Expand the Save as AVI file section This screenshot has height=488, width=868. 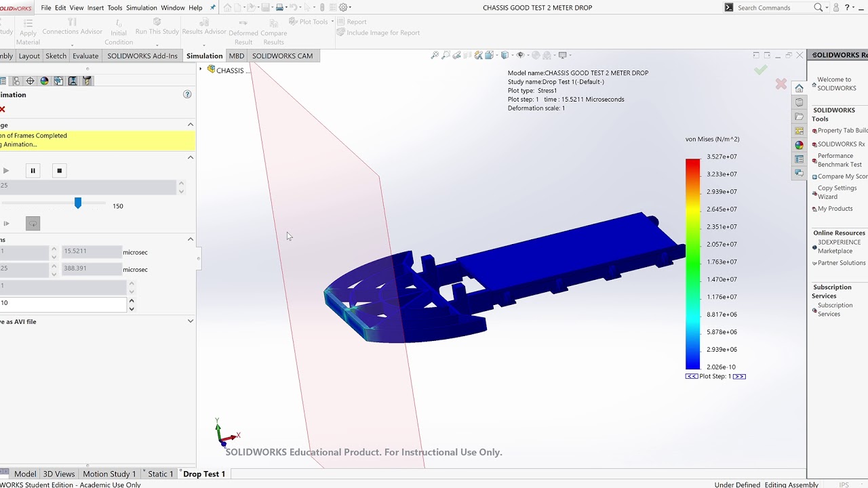click(x=191, y=321)
